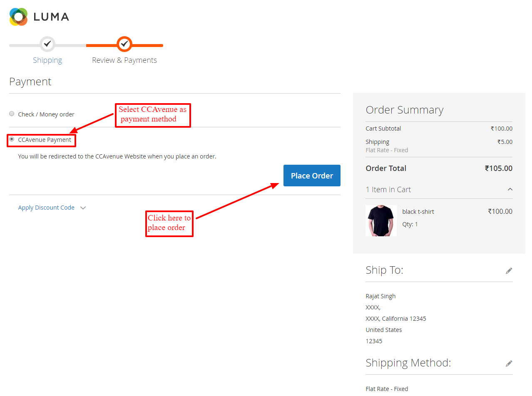Click the Review & Payments checkmark icon
This screenshot has height=396, width=532.
[124, 44]
